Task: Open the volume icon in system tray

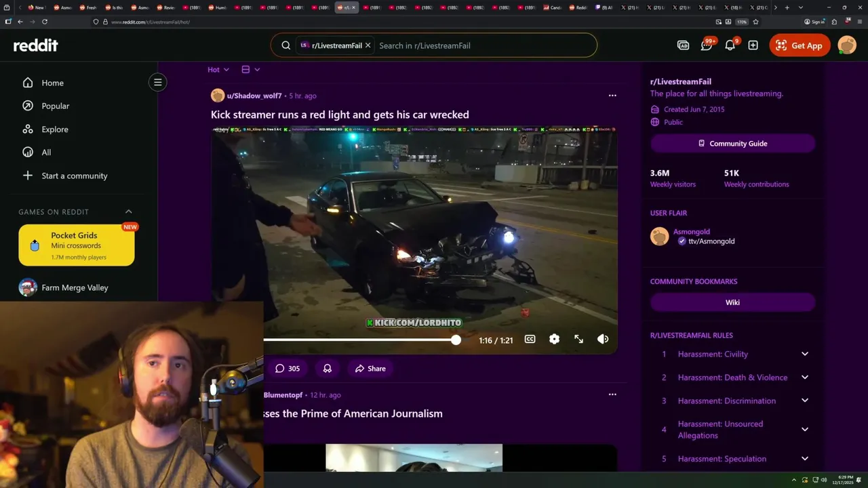Action: [x=824, y=480]
